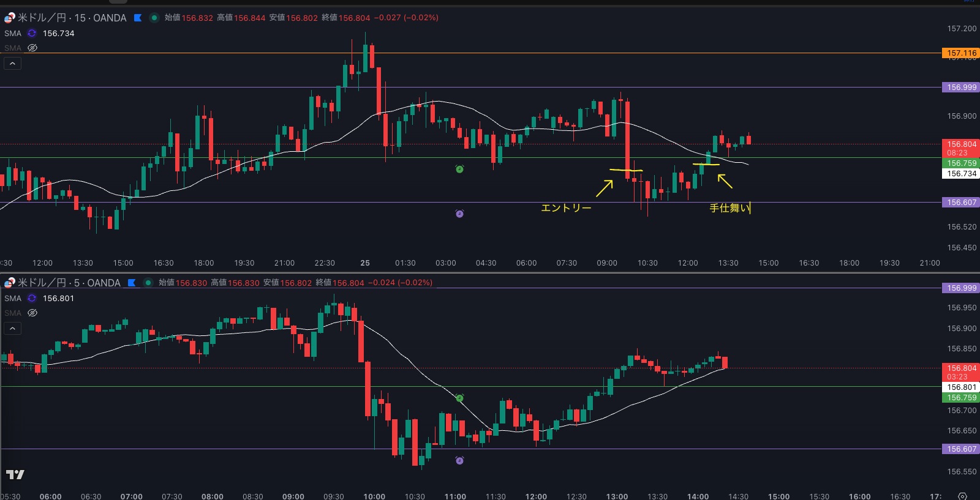Click SMA refresh icon in upper chart
Screen dimensions: 980x500
pyautogui.click(x=32, y=34)
